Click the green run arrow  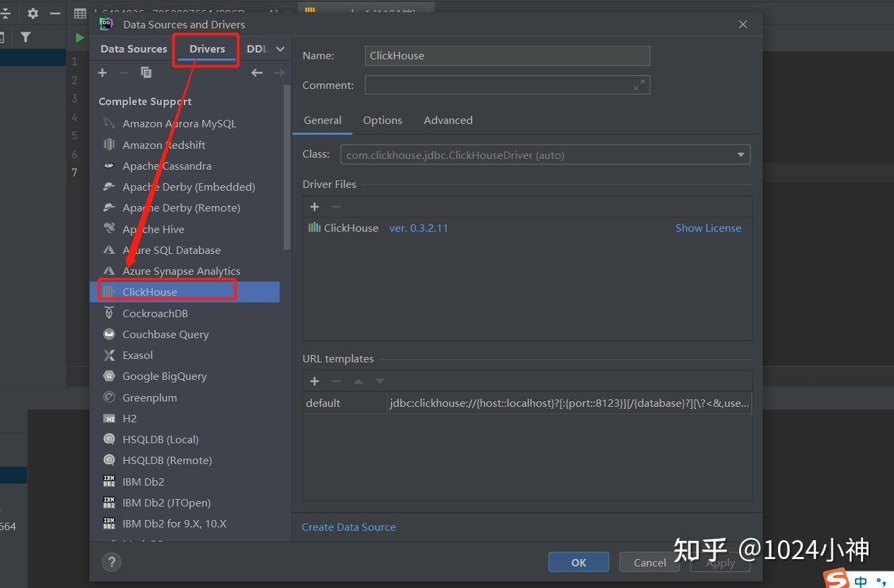click(79, 37)
